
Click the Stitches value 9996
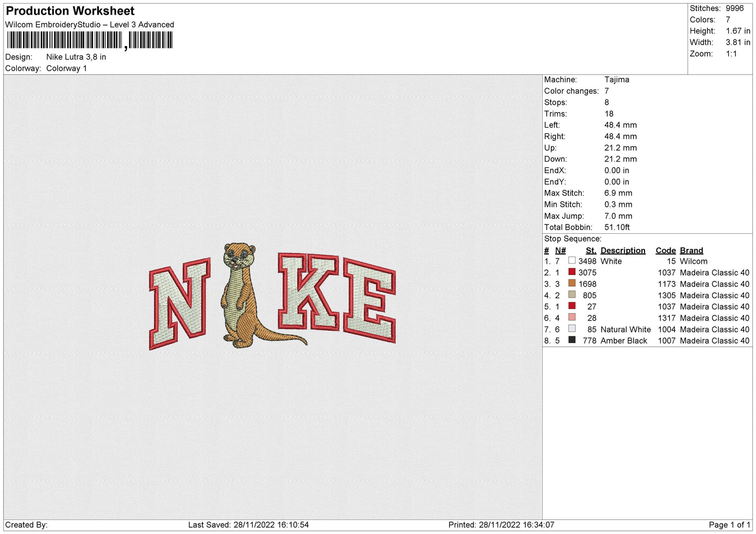tap(735, 8)
